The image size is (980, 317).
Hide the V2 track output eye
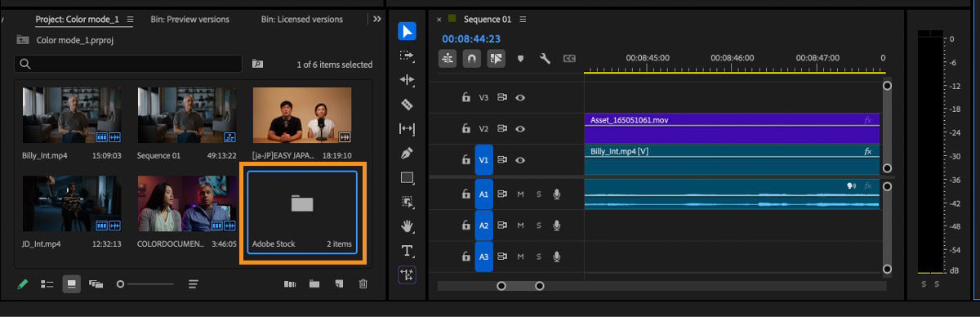tap(520, 128)
